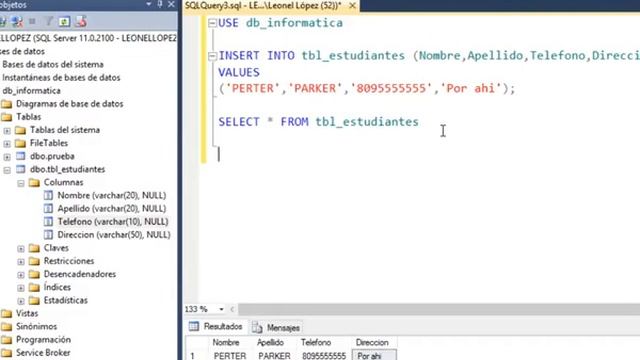
Task: Click the Programación folder icon
Action: point(7,340)
